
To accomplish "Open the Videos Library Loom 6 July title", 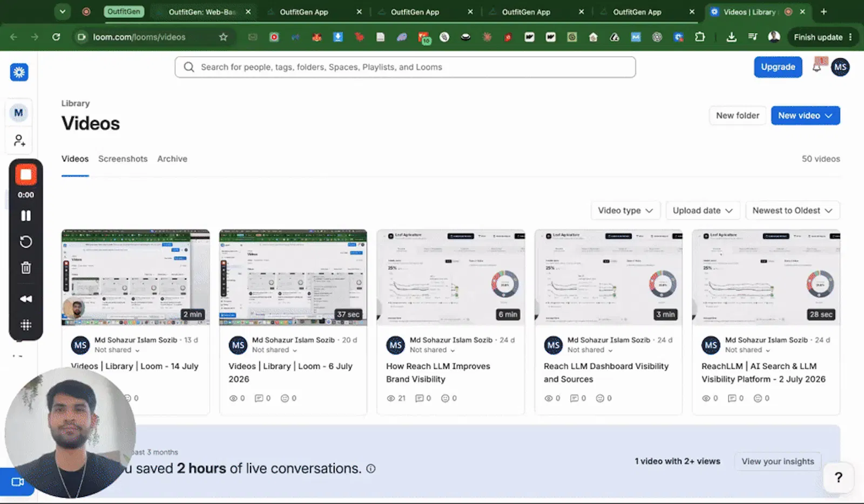I will pyautogui.click(x=291, y=373).
